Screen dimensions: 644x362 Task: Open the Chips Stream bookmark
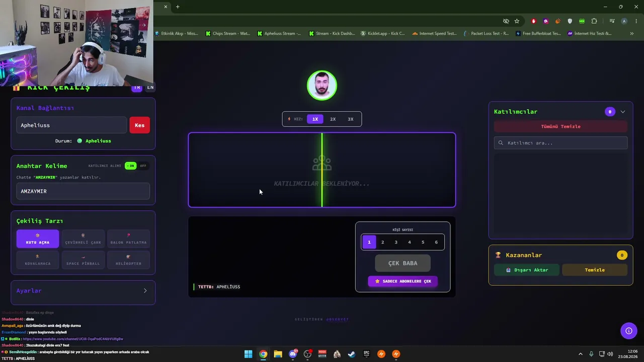(228, 34)
